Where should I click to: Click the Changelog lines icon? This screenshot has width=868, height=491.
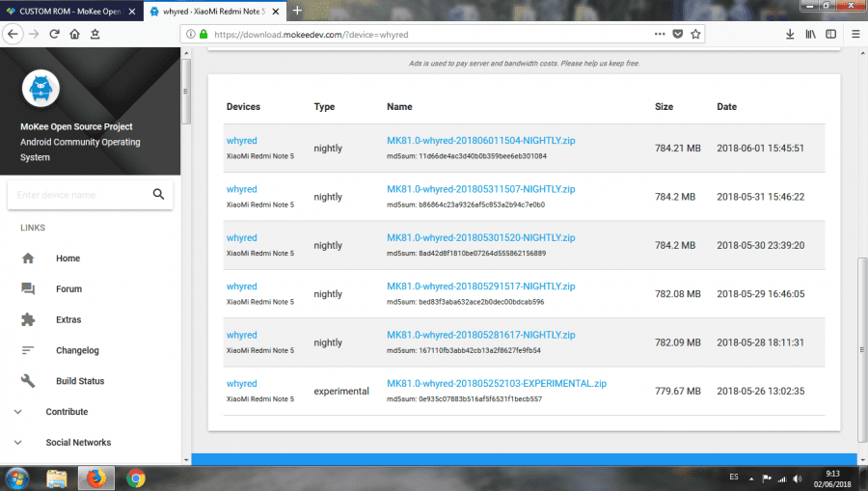28,350
